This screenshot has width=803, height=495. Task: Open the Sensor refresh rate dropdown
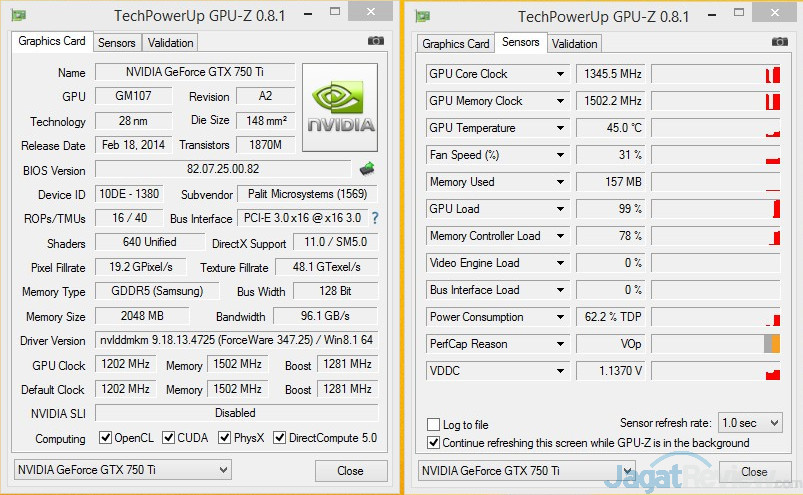[x=749, y=423]
